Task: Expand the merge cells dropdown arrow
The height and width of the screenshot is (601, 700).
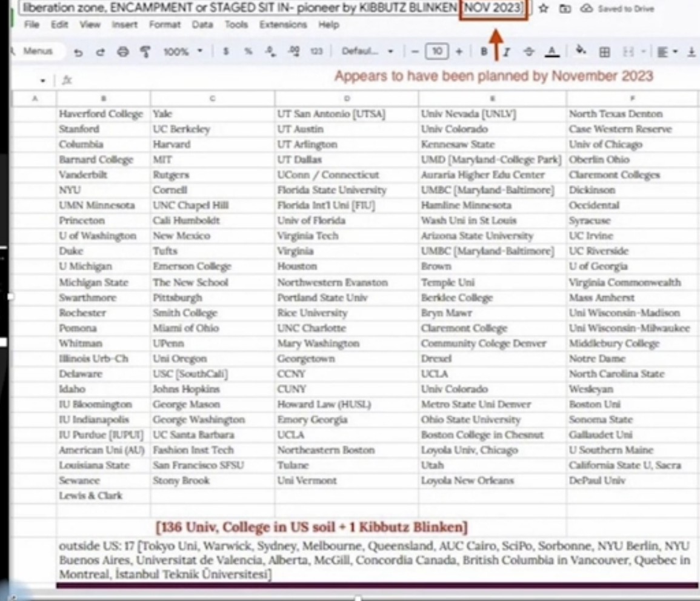Action: click(644, 51)
